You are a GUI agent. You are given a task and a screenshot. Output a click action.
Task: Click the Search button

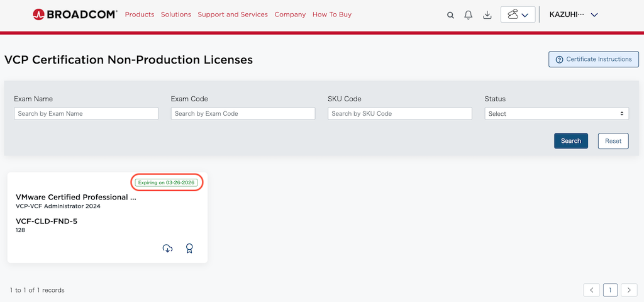571,141
